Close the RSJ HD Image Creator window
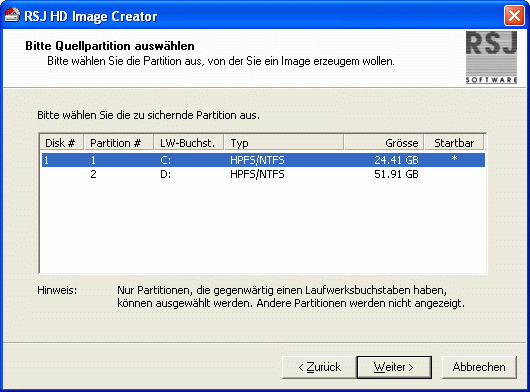The height and width of the screenshot is (392, 530). 514,16
